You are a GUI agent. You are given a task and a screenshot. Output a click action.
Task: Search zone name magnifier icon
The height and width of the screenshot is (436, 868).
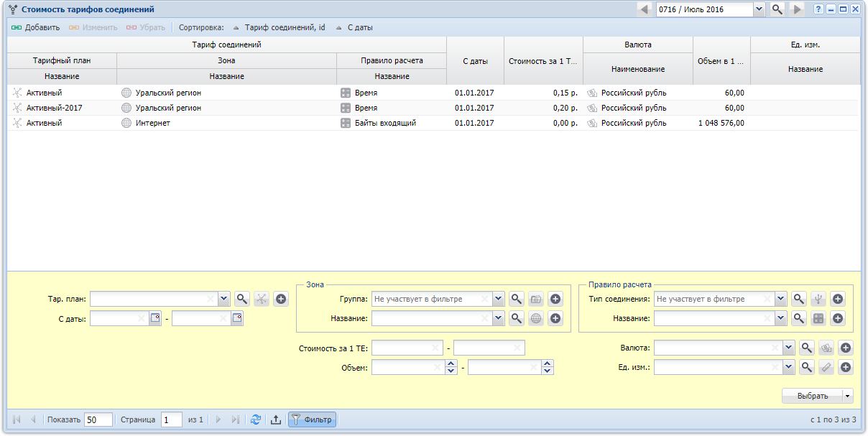coord(517,318)
